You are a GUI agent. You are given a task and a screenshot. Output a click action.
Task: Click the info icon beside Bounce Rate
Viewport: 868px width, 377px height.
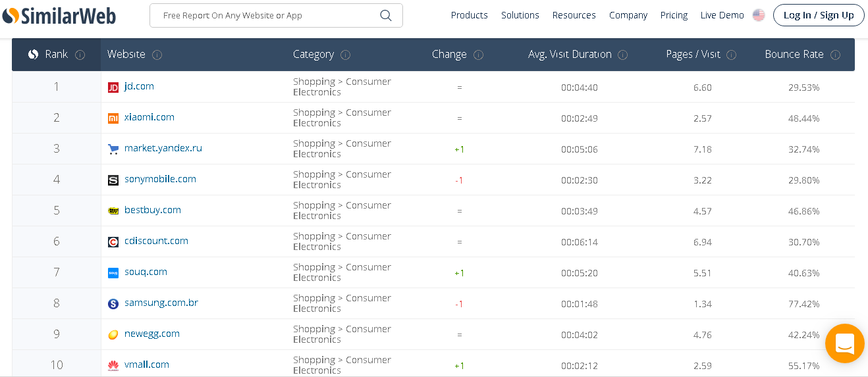click(x=835, y=55)
